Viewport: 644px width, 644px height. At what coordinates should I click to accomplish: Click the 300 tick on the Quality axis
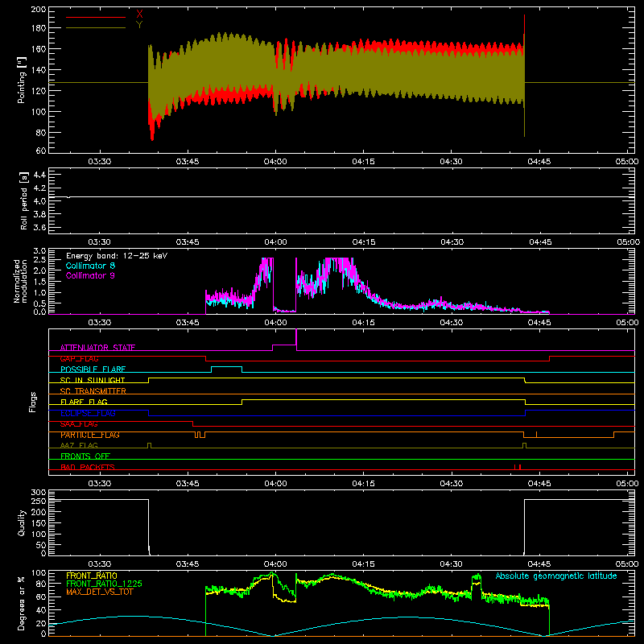click(x=39, y=493)
